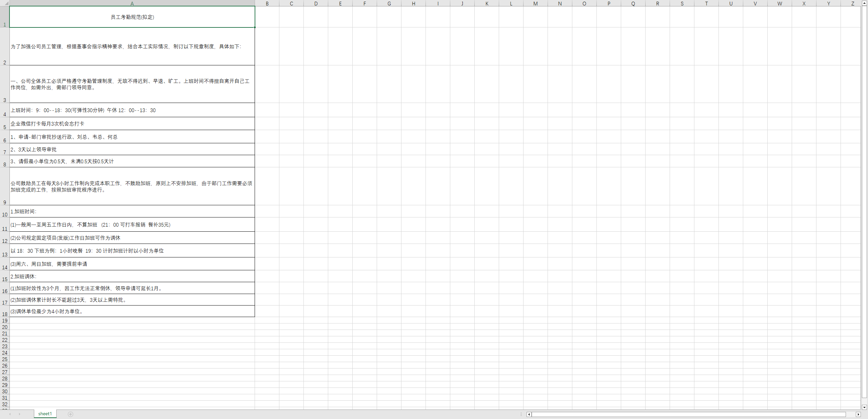Click the tab bar resize handle dots
The image size is (868, 419).
pyautogui.click(x=521, y=414)
